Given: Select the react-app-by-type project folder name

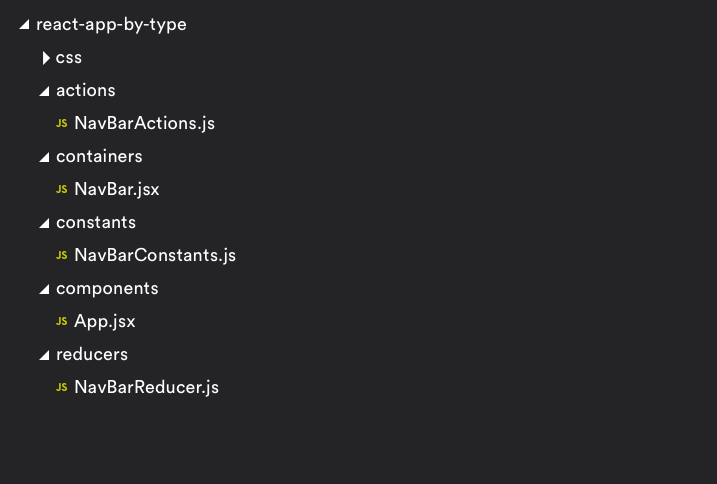Looking at the screenshot, I should point(111,25).
